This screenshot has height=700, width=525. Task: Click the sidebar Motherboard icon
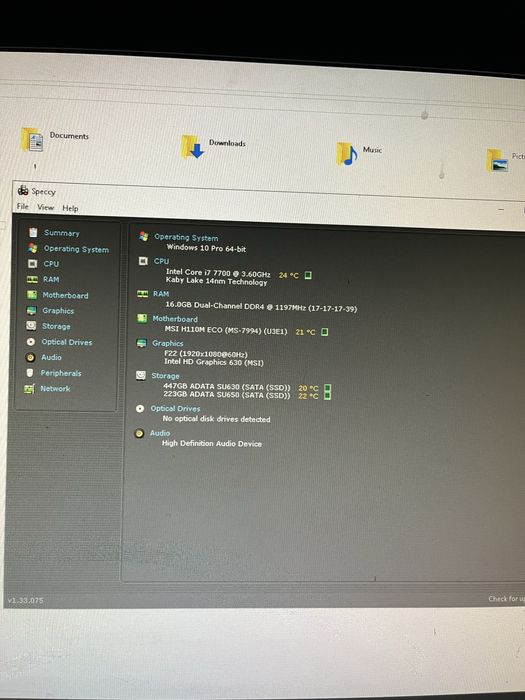pyautogui.click(x=32, y=295)
